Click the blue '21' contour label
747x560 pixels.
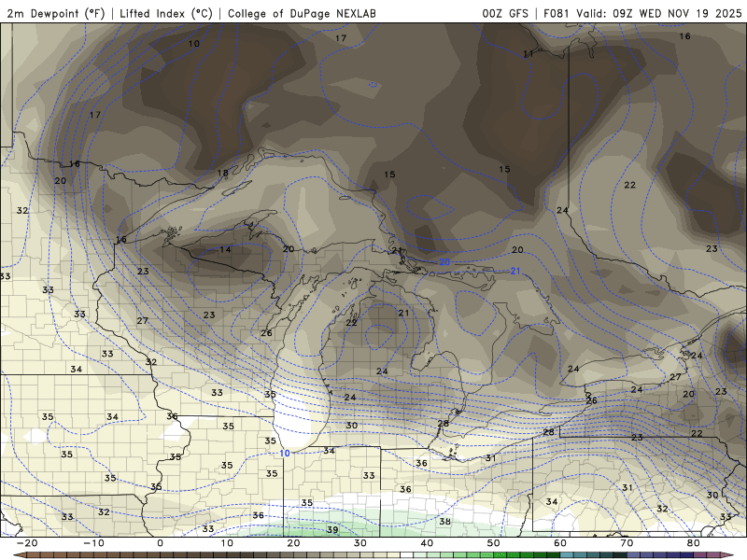515,271
